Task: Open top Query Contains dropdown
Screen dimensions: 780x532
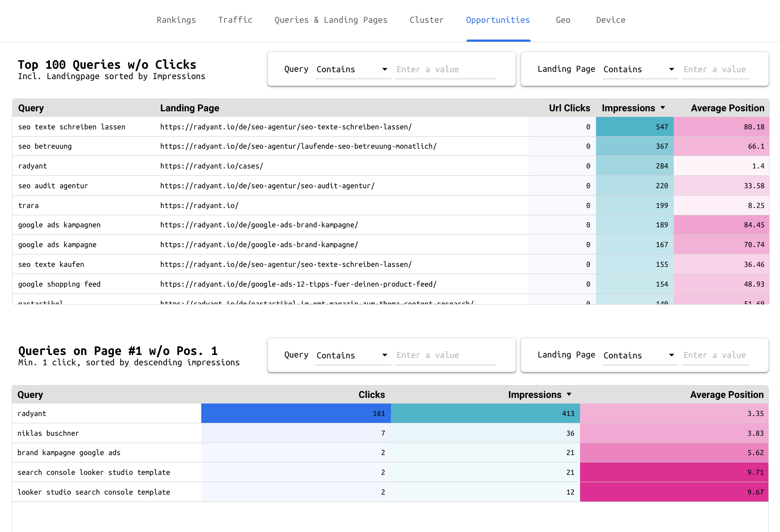Action: (x=353, y=70)
